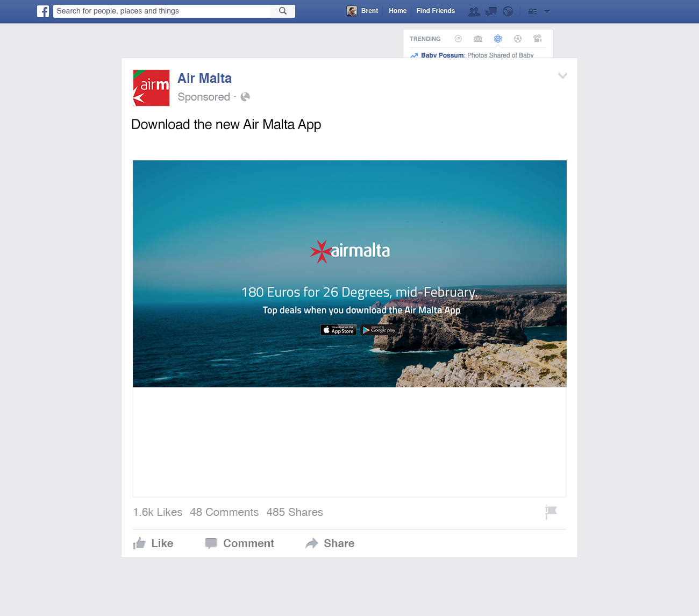
Task: Open the Air Malta page name link
Action: 205,79
